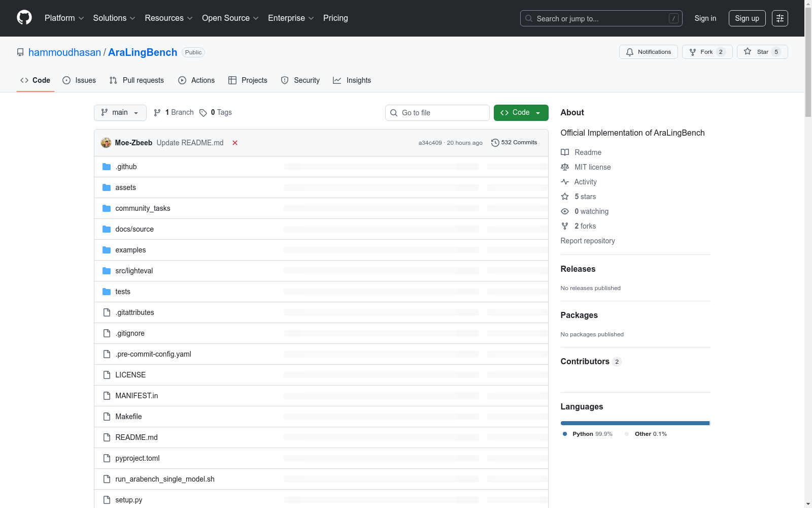Click the Notifications bell button
The width and height of the screenshot is (812, 508).
click(648, 52)
